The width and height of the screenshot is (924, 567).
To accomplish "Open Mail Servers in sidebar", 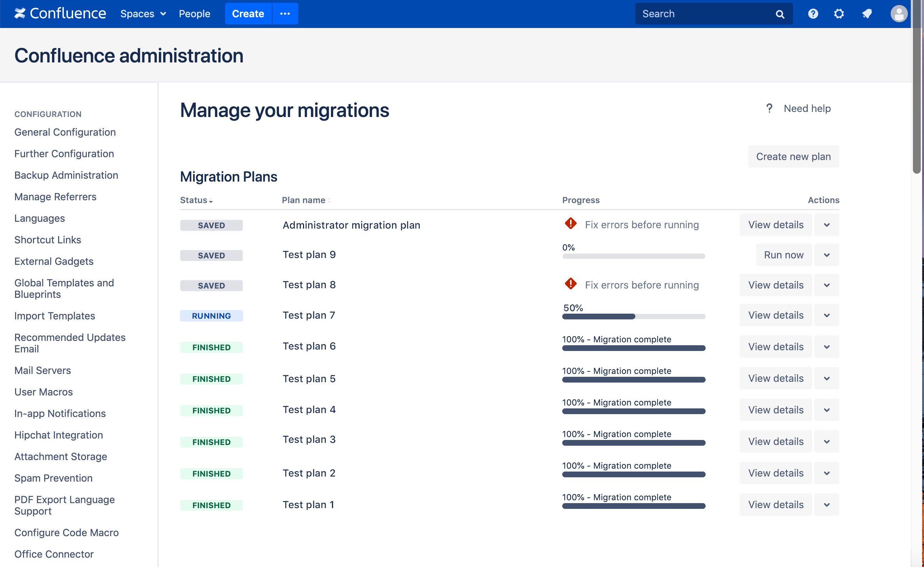I will point(42,370).
